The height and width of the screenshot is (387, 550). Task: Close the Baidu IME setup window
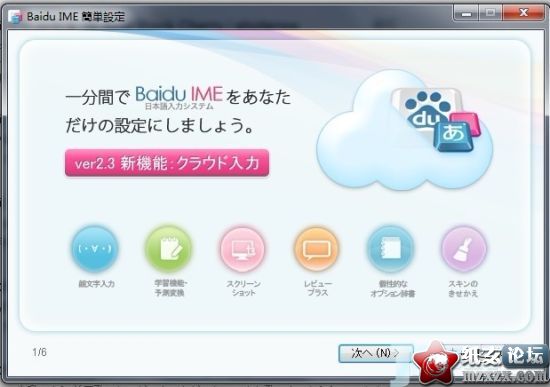[523, 13]
